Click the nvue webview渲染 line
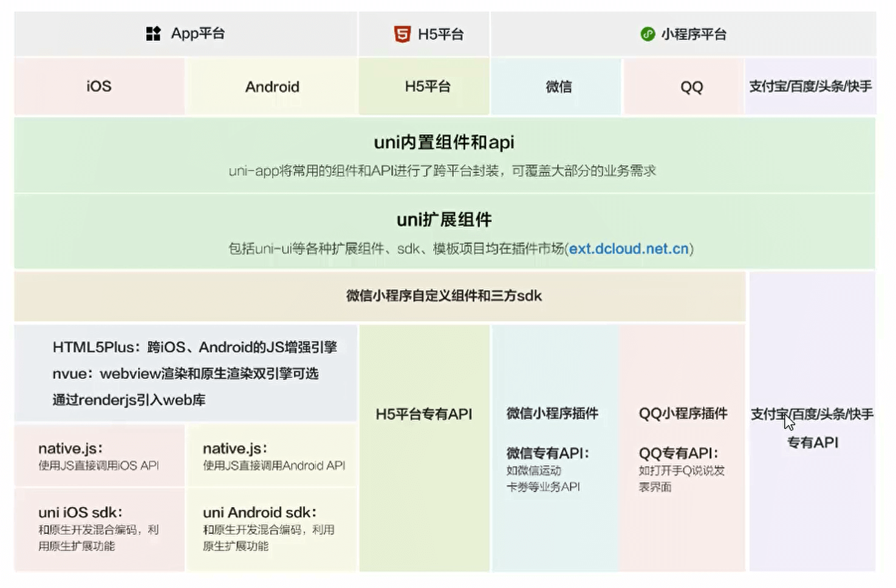896x588 pixels. point(185,373)
